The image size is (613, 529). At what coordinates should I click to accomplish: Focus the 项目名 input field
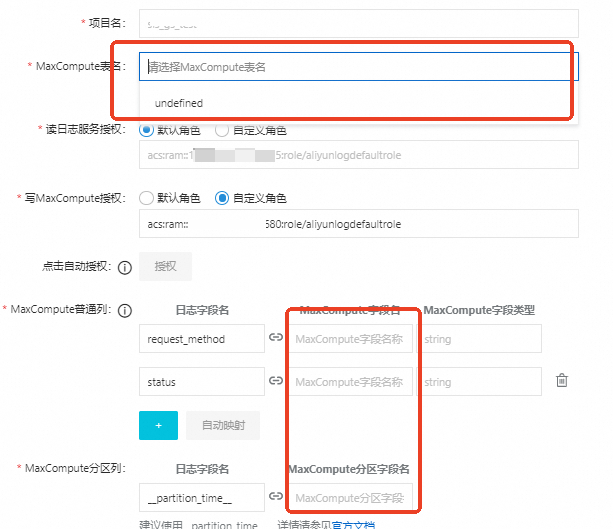point(358,23)
